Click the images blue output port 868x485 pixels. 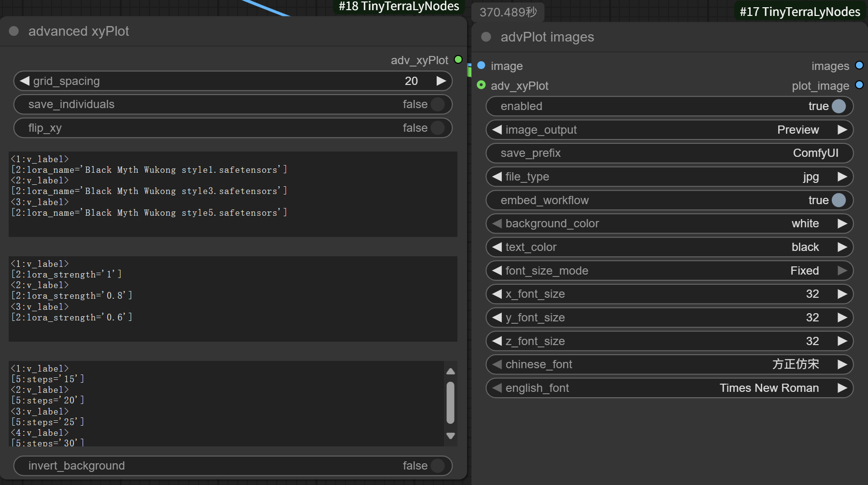click(x=859, y=65)
